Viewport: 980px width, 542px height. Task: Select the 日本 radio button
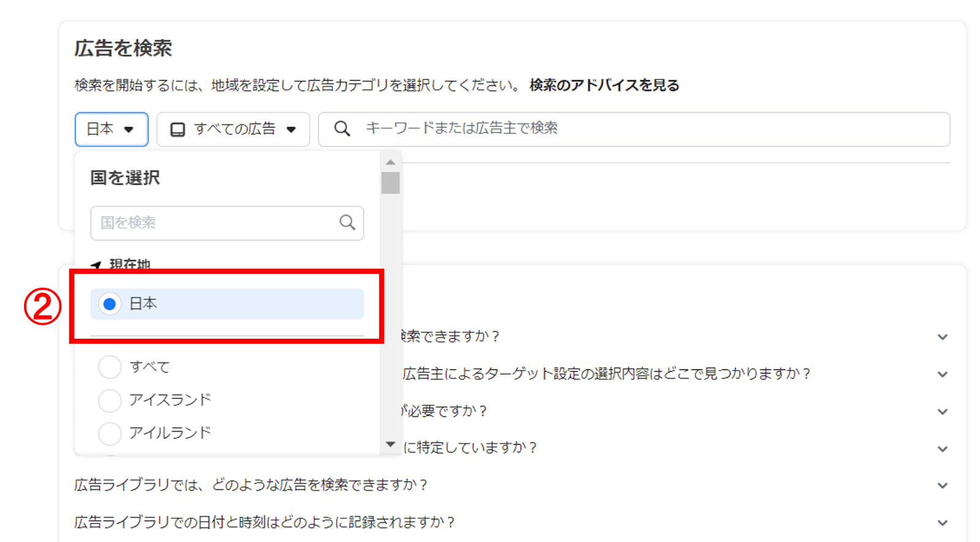(110, 304)
